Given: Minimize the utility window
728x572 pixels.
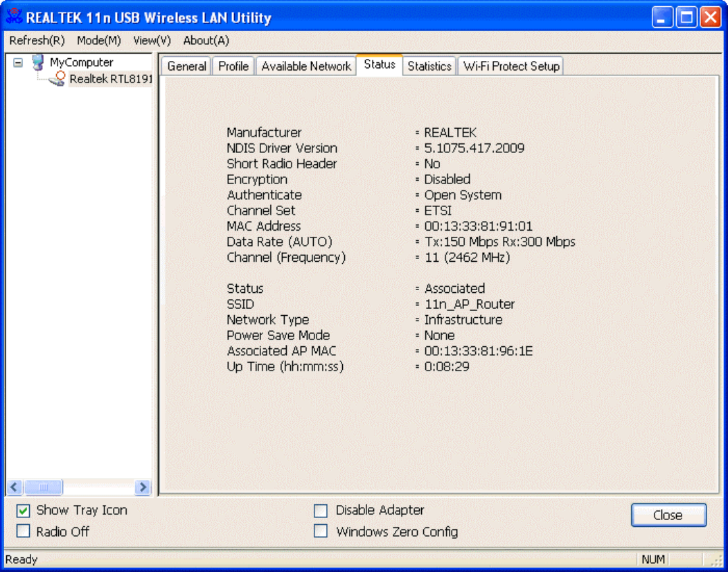Looking at the screenshot, I should 662,17.
